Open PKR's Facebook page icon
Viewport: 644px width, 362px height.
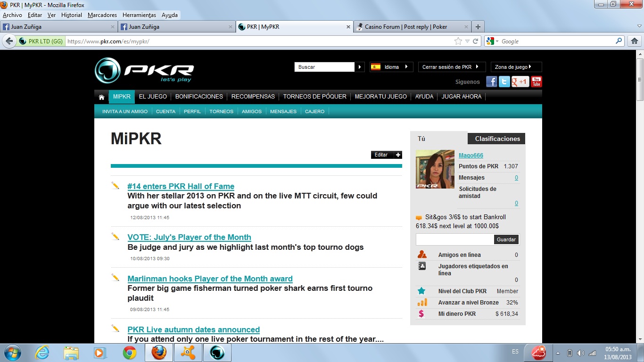point(492,82)
